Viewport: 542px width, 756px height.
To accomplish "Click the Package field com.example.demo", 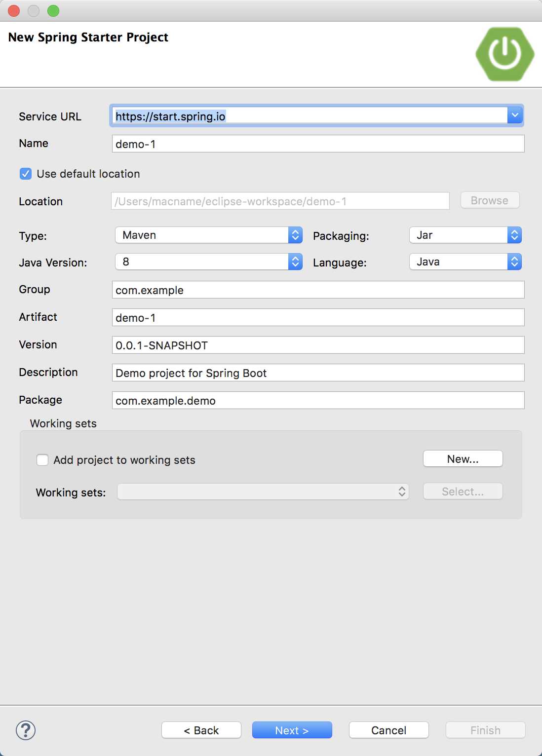I will (318, 400).
